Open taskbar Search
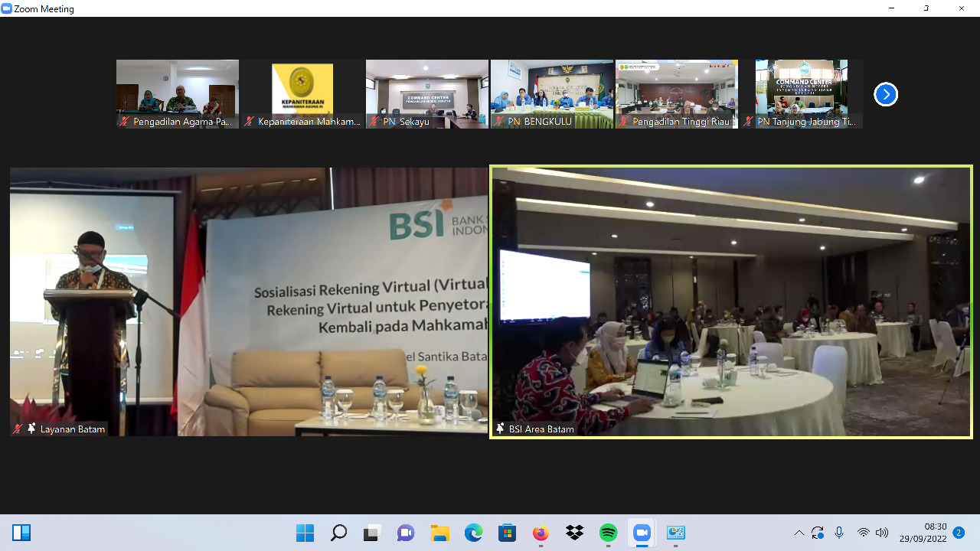This screenshot has height=551, width=980. [x=338, y=533]
